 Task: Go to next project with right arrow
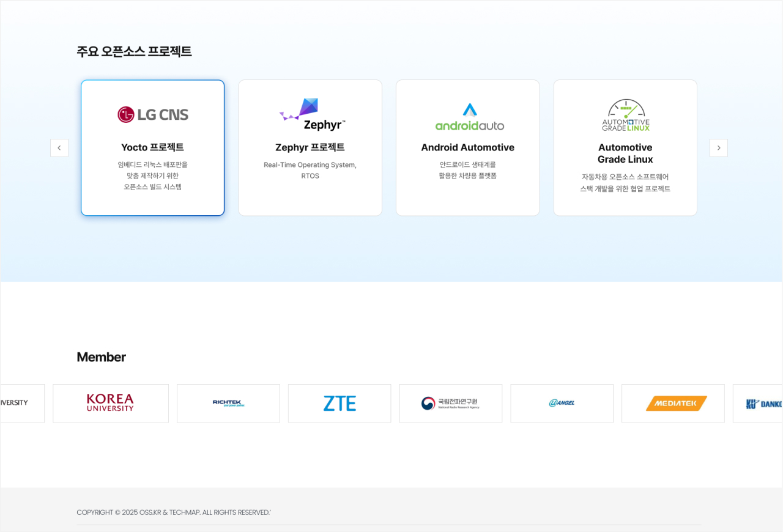point(719,148)
